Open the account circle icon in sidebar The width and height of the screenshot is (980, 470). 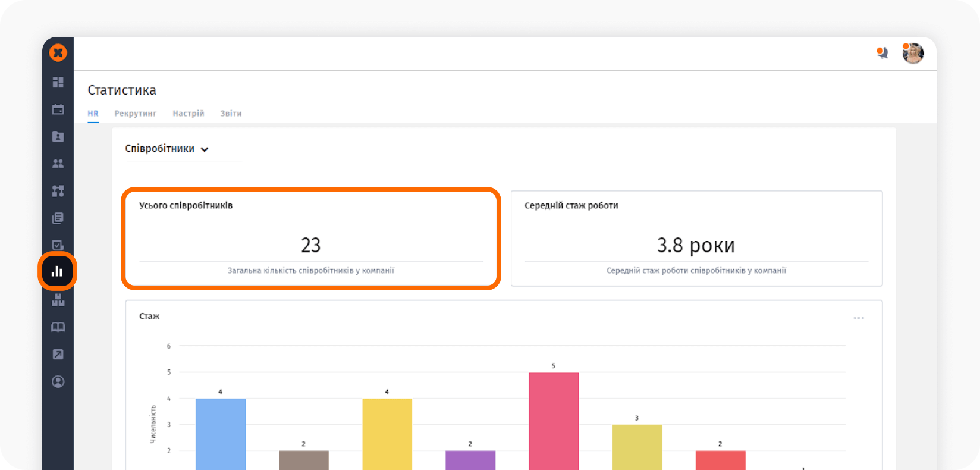(x=58, y=381)
